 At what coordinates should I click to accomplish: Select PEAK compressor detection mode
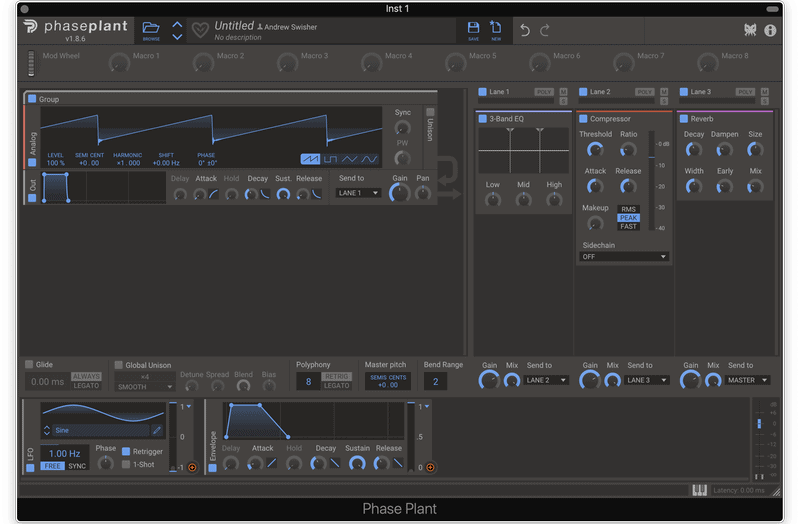(629, 218)
